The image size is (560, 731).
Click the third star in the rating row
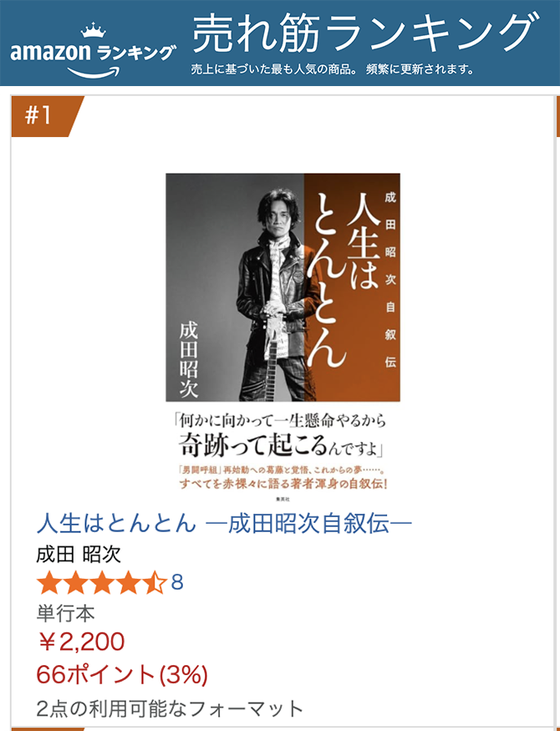(102, 582)
